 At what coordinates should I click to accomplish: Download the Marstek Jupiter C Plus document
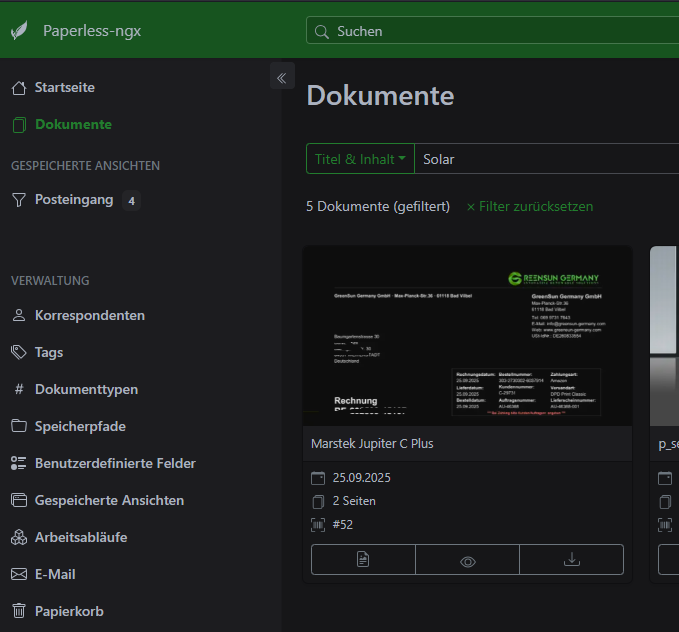tap(571, 560)
